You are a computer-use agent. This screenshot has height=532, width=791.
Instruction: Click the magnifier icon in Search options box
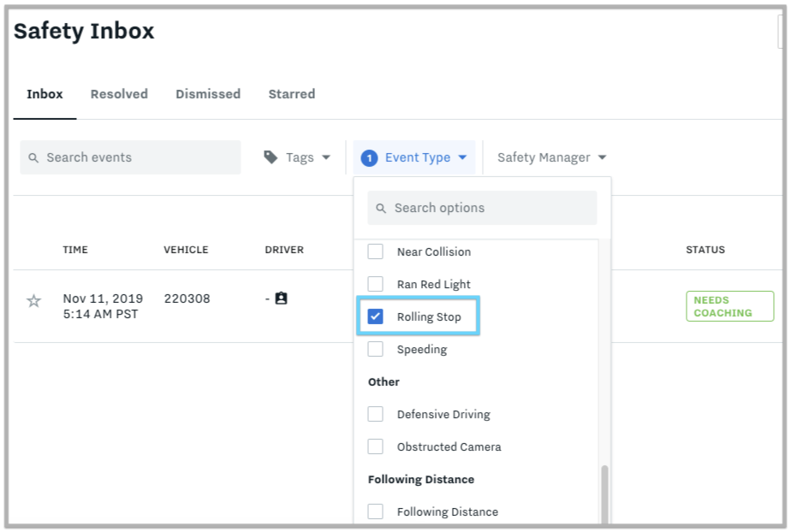coord(382,208)
